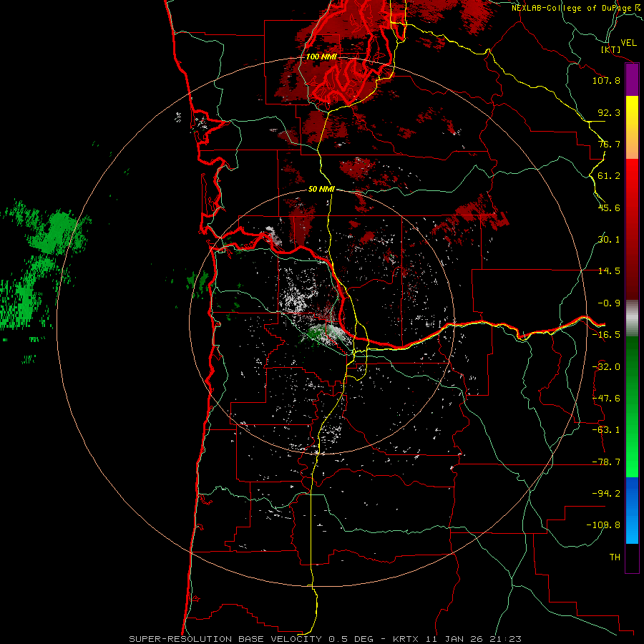The height and width of the screenshot is (644, 644).
Task: Select the -78.7 legend value
Action: point(606,462)
